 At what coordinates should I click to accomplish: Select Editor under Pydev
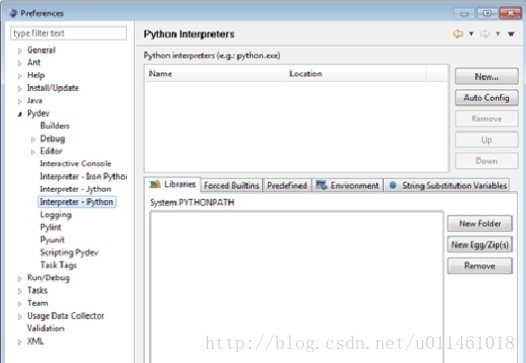pyautogui.click(x=51, y=151)
